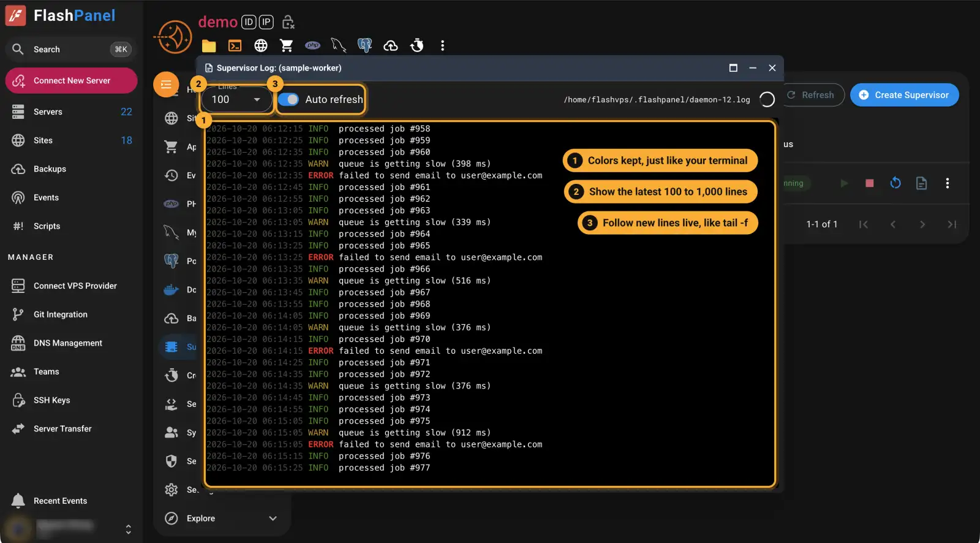Open the user account switcher arrows

point(128,529)
